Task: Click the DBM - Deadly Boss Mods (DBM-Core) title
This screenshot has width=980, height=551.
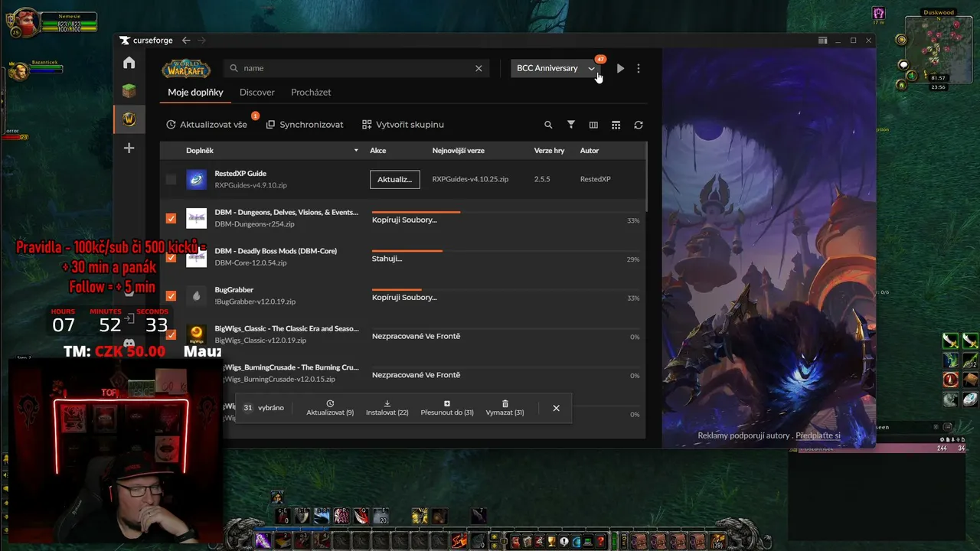Action: click(276, 251)
